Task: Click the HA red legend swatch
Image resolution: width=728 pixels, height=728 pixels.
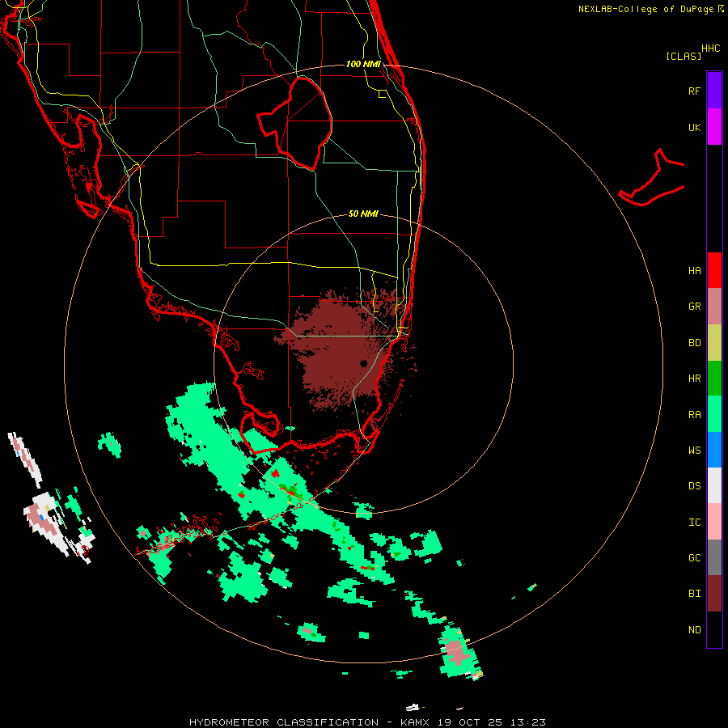Action: (x=714, y=270)
